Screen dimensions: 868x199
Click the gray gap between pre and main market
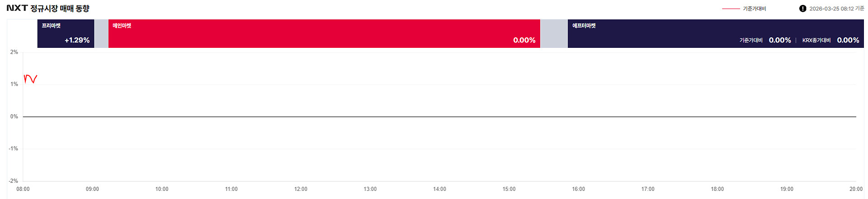coord(101,33)
